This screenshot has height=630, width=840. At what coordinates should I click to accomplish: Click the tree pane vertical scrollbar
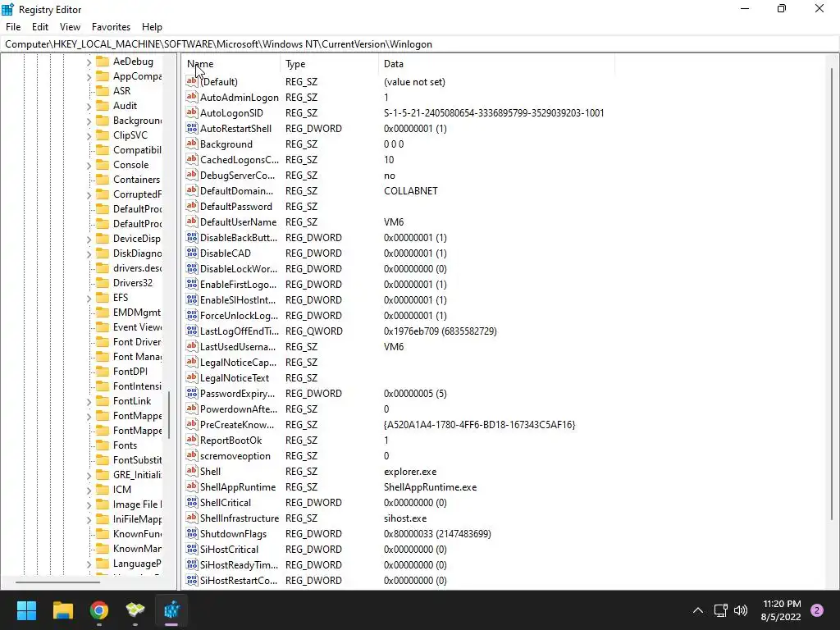coord(168,414)
